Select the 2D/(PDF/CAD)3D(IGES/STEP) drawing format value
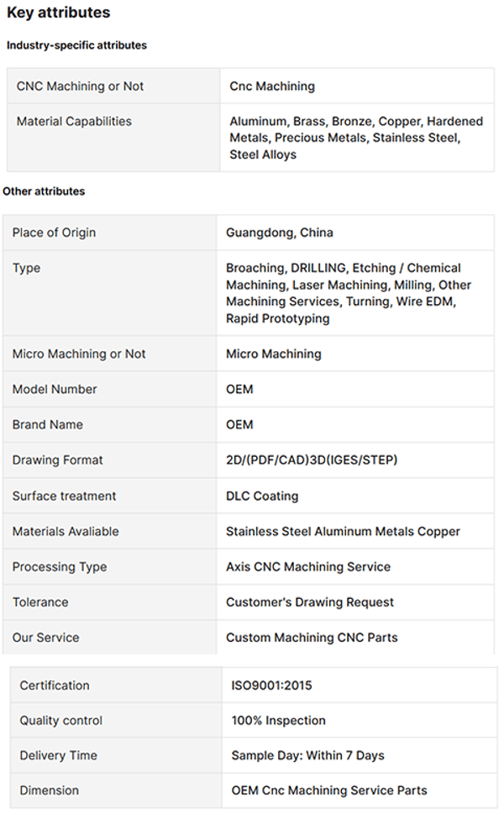This screenshot has width=504, height=830. click(x=312, y=460)
